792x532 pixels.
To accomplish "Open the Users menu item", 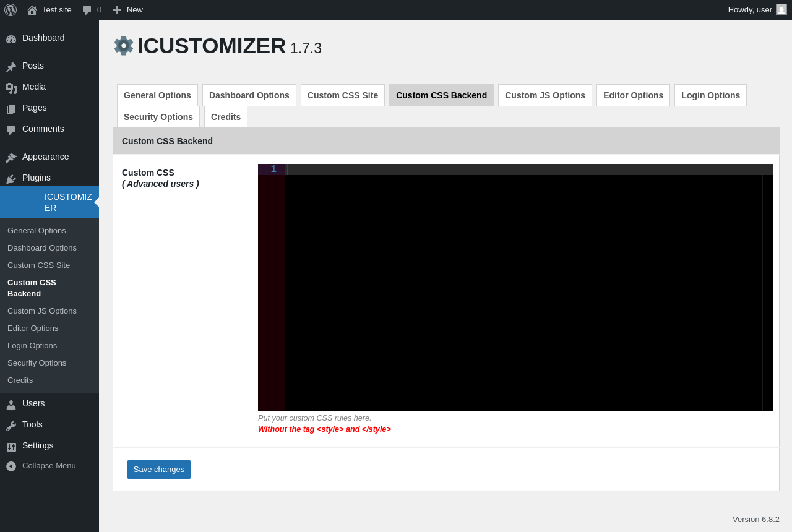I will tap(49, 404).
